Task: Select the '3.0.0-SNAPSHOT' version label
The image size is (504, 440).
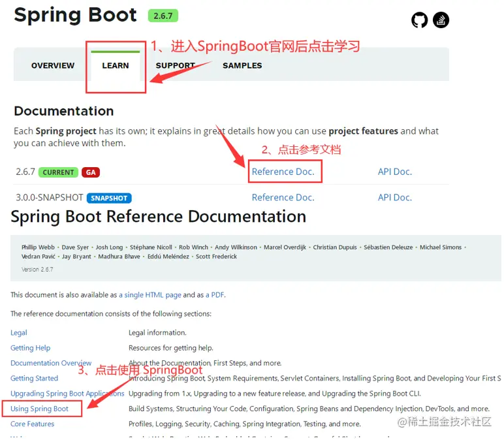Action: coord(50,197)
